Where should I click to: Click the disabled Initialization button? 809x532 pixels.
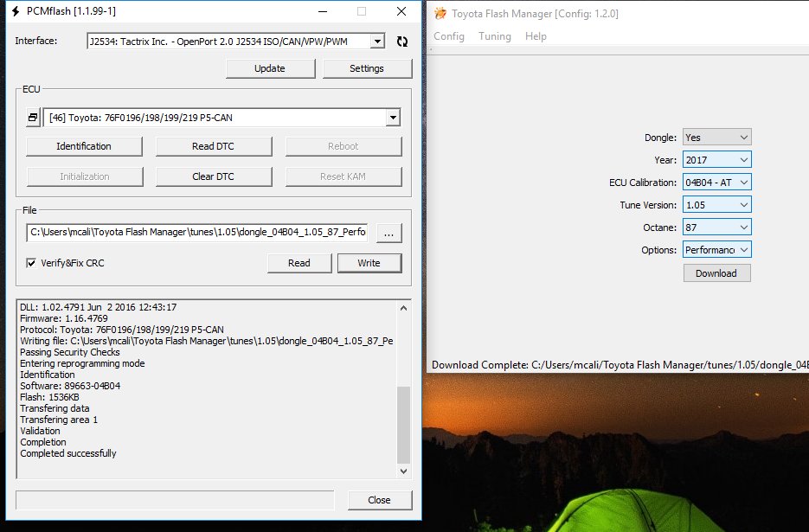click(x=85, y=176)
